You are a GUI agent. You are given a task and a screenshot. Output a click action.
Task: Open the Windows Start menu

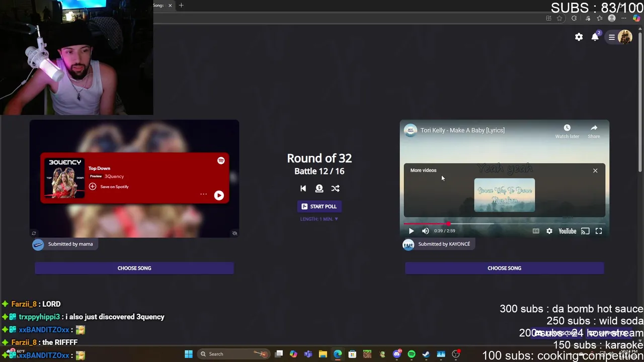tap(189, 354)
